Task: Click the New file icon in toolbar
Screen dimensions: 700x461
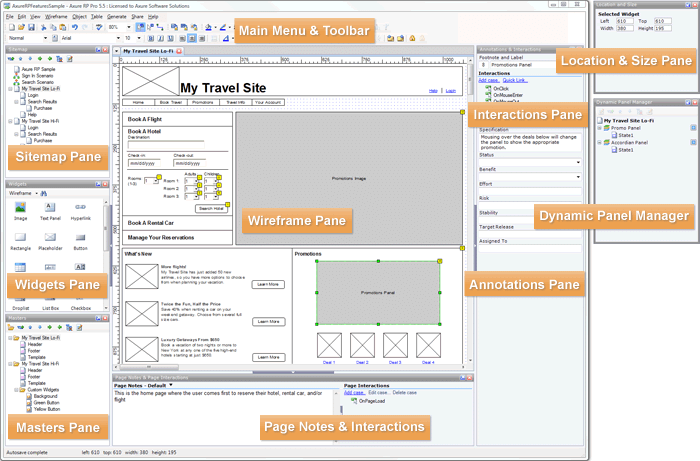Action: point(12,27)
